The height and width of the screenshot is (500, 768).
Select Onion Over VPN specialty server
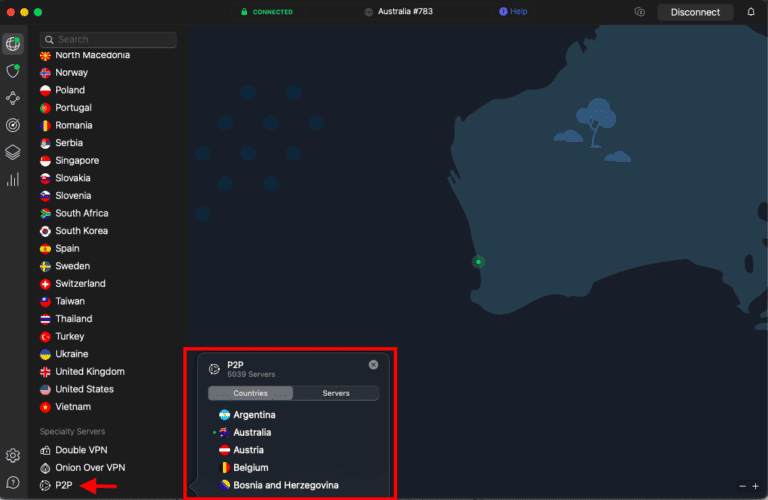[90, 468]
